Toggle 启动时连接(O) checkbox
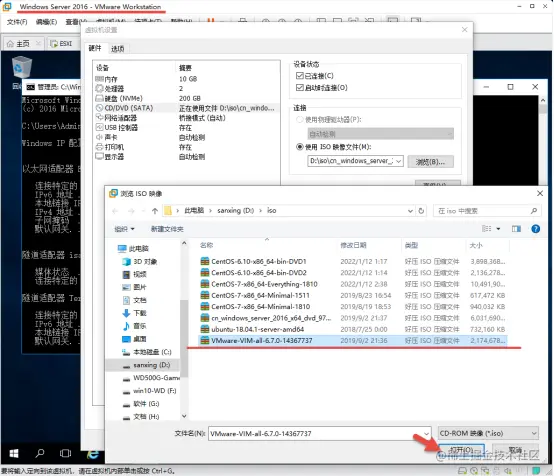The height and width of the screenshot is (476, 554). 300,87
